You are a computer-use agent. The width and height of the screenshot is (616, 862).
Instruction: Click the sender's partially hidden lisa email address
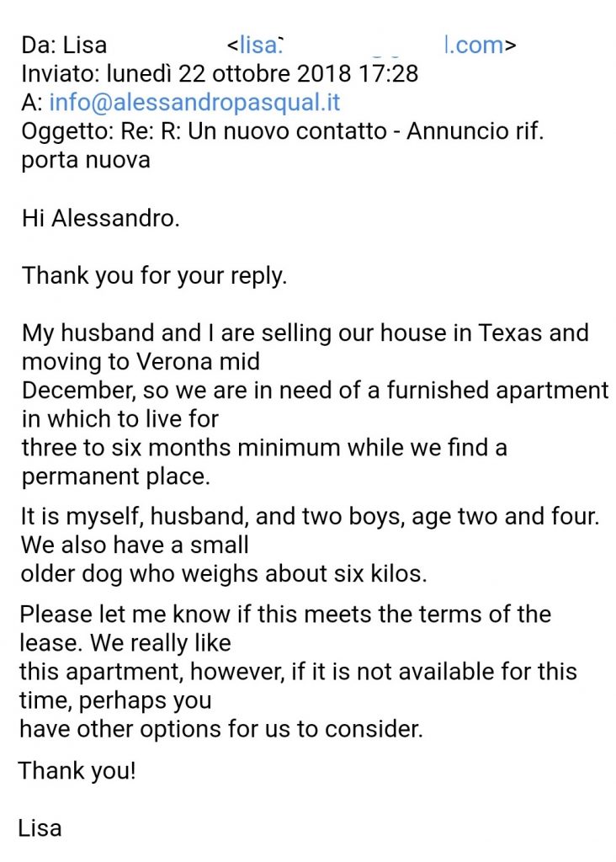coord(370,45)
